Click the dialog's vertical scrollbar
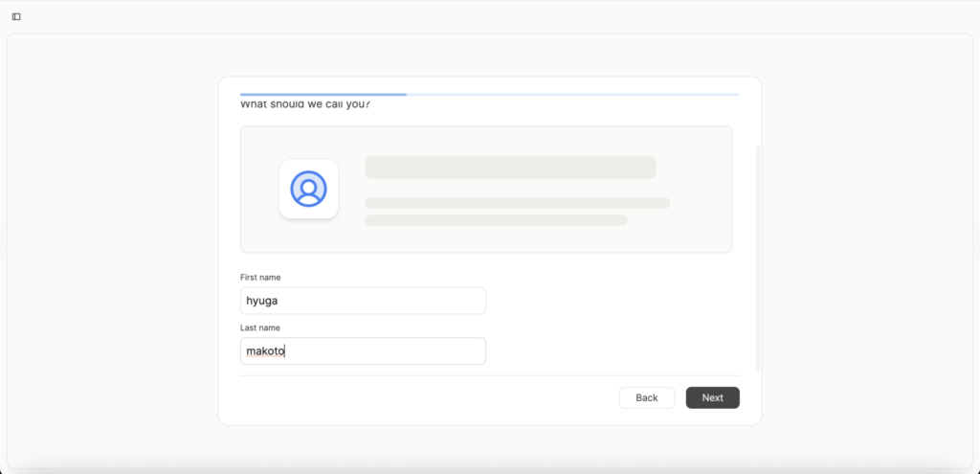The height and width of the screenshot is (474, 980). pyautogui.click(x=758, y=259)
